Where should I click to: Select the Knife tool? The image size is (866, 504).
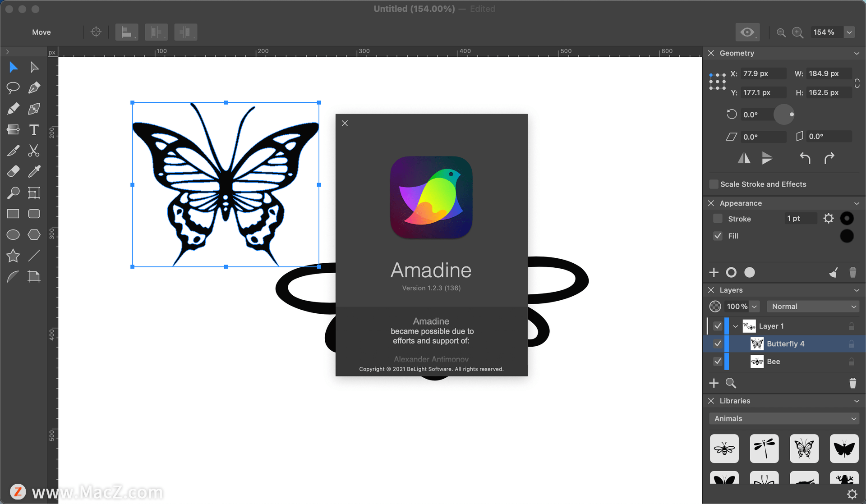[13, 151]
